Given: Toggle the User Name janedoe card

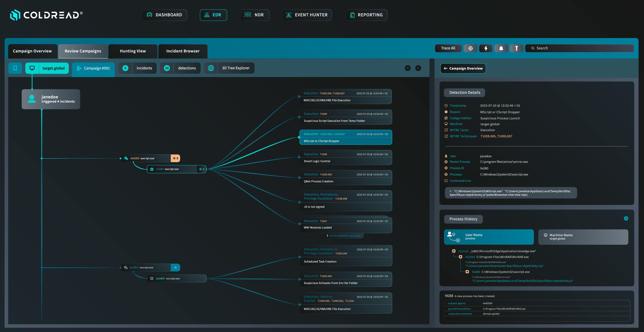Looking at the screenshot, I should [x=489, y=237].
